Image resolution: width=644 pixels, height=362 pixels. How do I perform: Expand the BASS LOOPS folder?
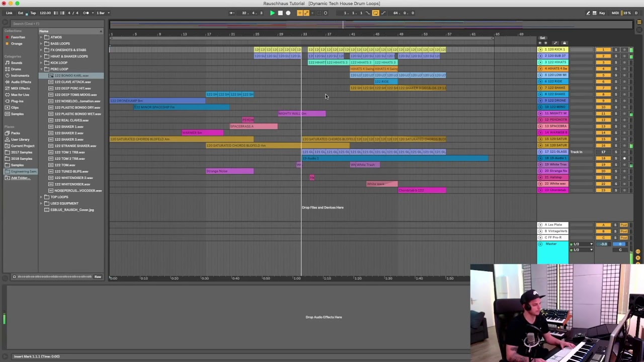point(41,44)
